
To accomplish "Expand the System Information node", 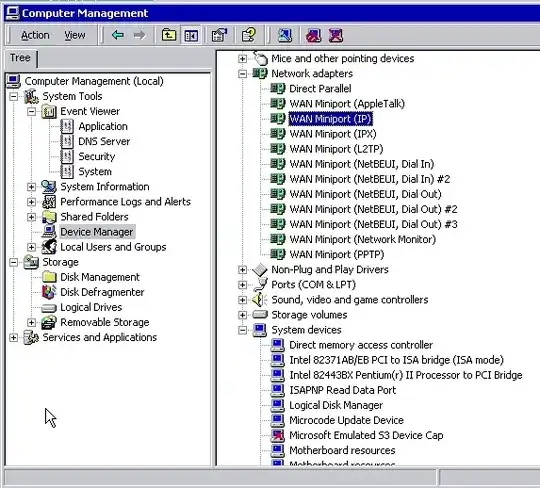I will click(x=31, y=187).
